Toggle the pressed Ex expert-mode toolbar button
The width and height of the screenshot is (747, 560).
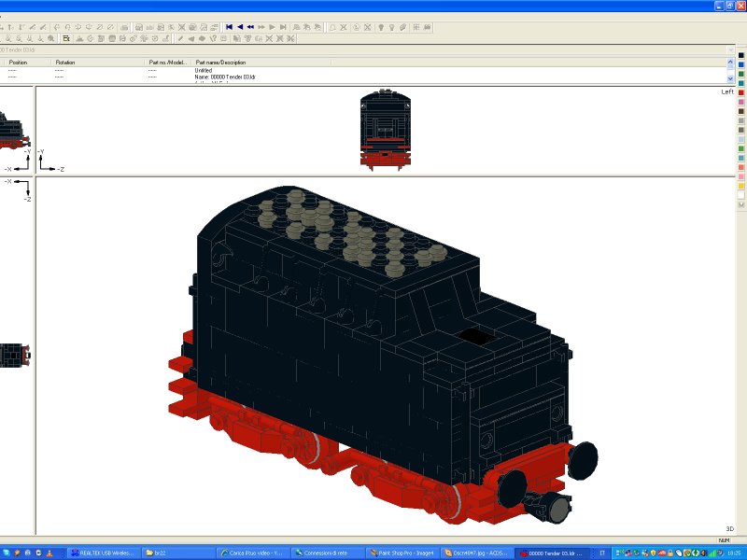(x=65, y=40)
